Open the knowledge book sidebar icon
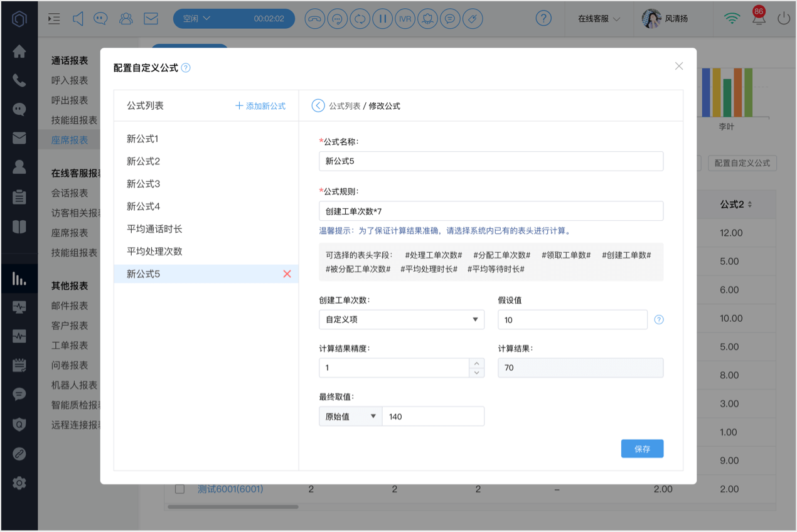 tap(19, 226)
